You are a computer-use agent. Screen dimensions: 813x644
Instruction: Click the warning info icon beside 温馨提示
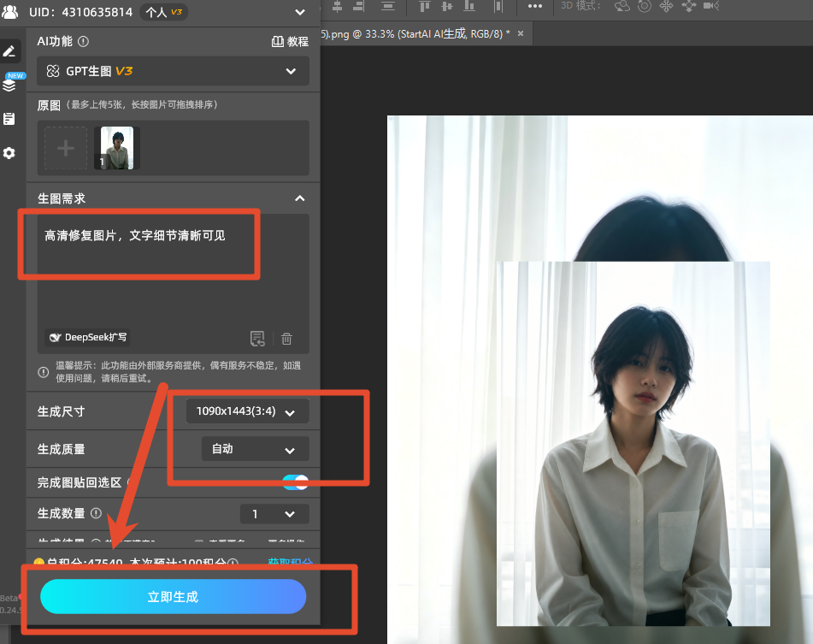[x=44, y=372]
